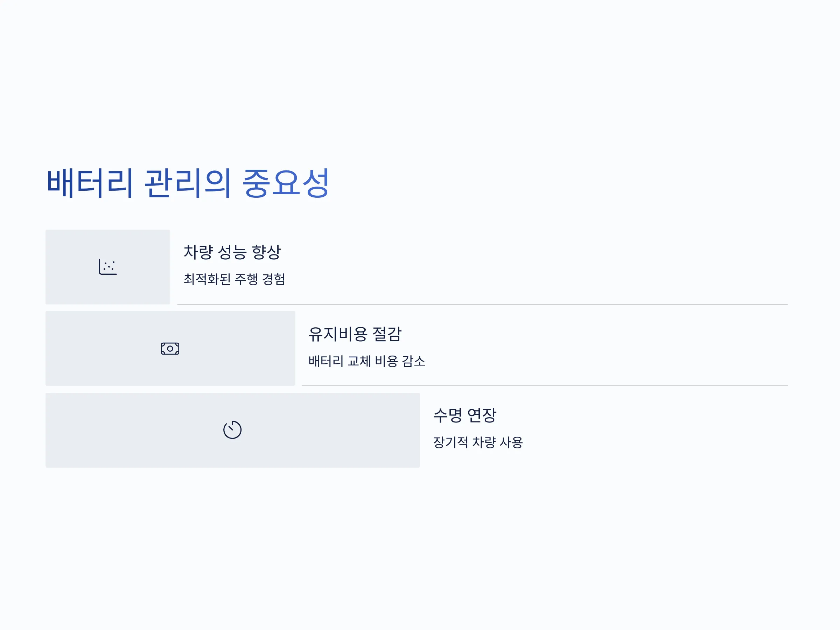Select the divider line under 최적화된 주행 경험
The width and height of the screenshot is (840, 630).
[483, 304]
